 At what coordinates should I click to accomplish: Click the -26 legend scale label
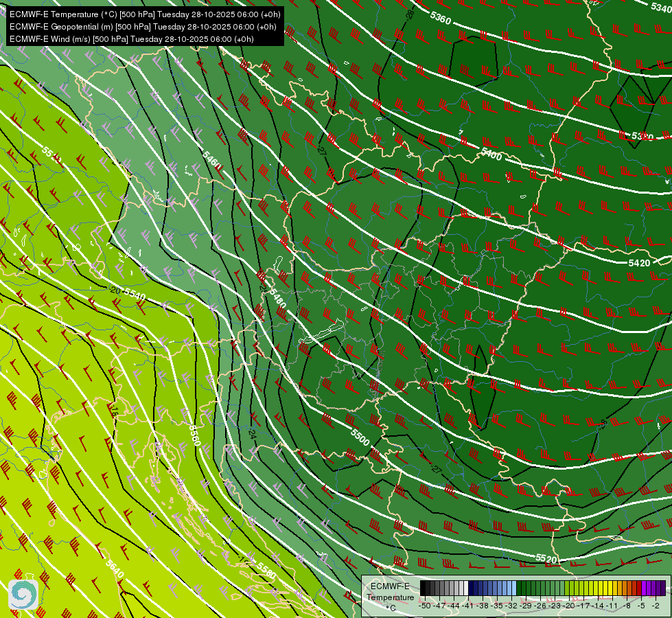point(540,606)
